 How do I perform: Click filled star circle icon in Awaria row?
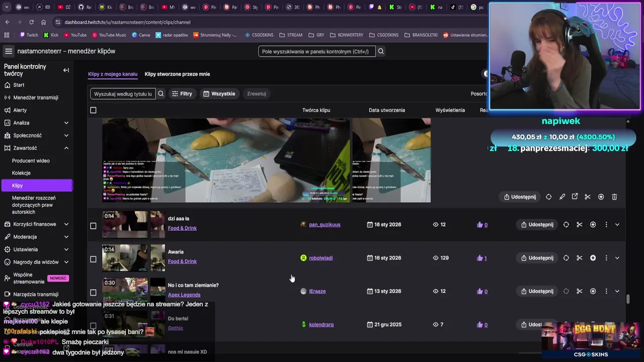593,258
